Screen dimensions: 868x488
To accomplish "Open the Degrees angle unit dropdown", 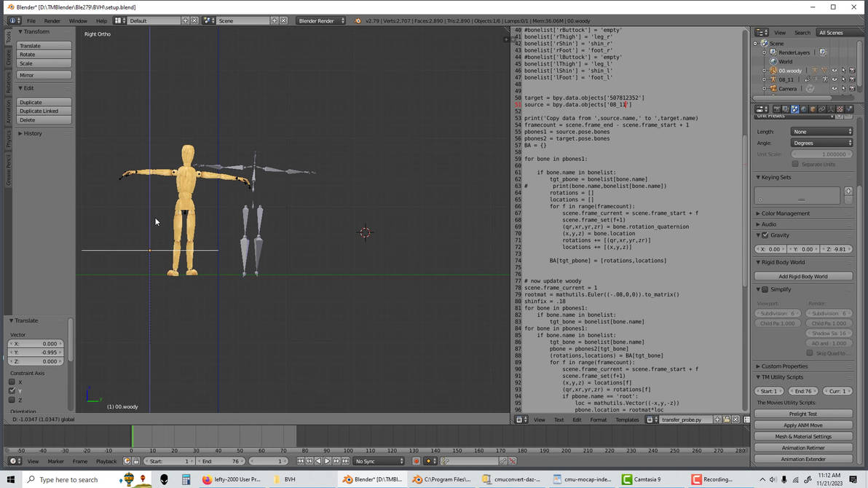I will click(x=822, y=143).
